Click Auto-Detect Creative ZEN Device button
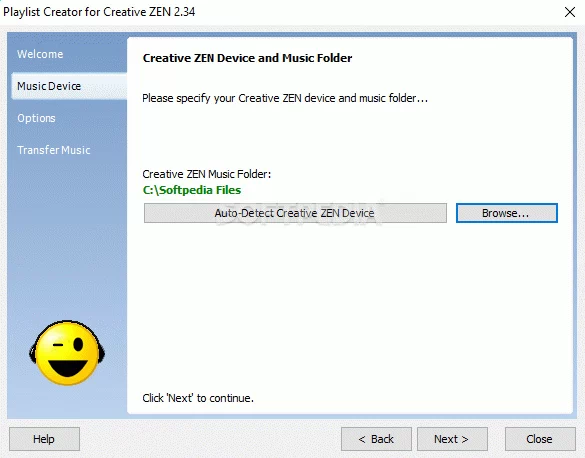 point(295,213)
